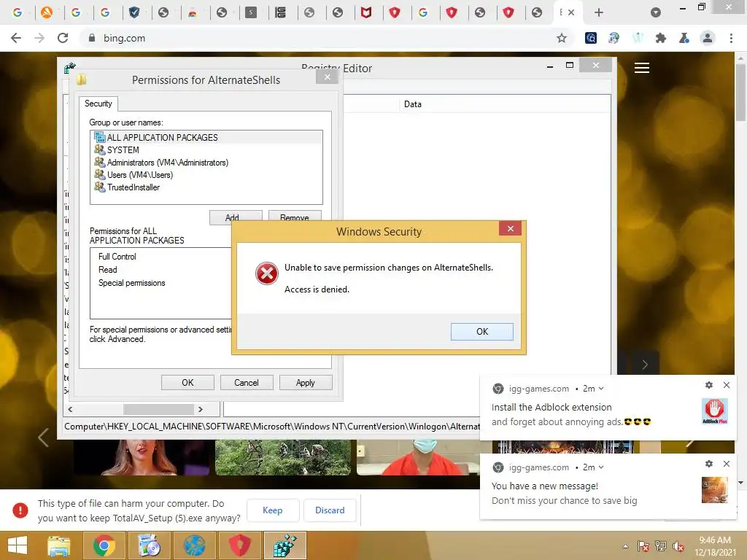Select ALL APPLICATION PACKAGES in group list

click(x=206, y=138)
